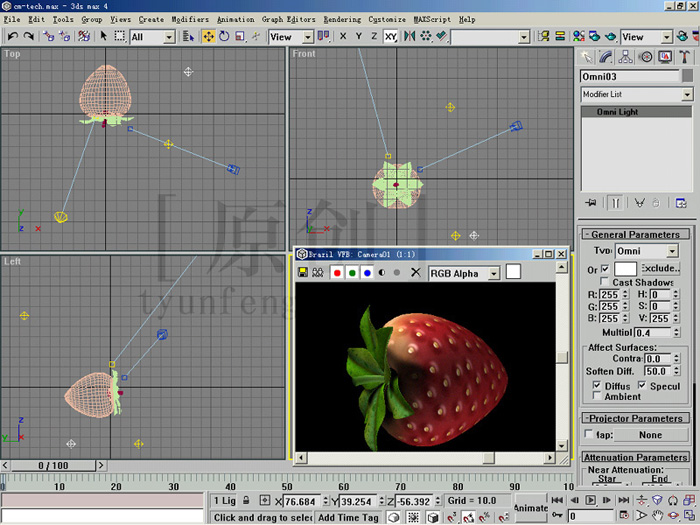Collapse the Attenuation Parameters rollout
This screenshot has height=525, width=700.
[636, 457]
